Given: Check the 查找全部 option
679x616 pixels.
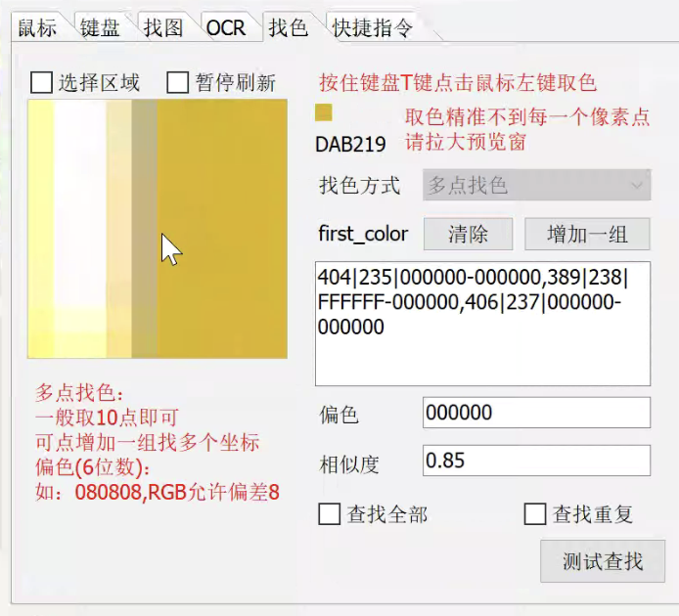Looking at the screenshot, I should point(329,514).
